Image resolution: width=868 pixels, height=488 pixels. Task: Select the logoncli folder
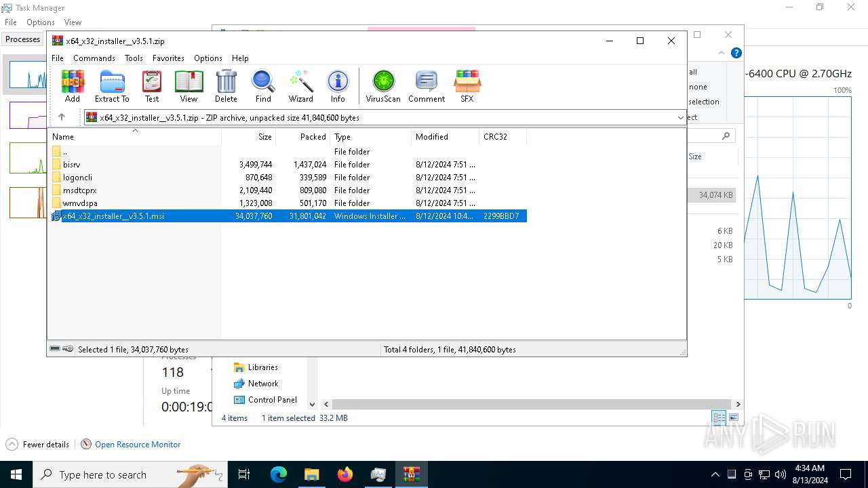point(288,178)
